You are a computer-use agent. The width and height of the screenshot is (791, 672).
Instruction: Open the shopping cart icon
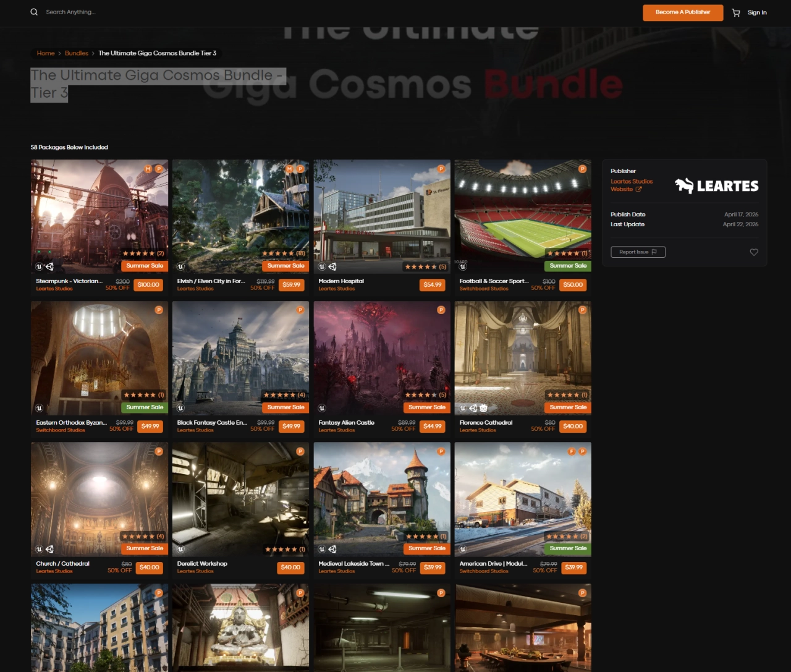[x=735, y=12]
